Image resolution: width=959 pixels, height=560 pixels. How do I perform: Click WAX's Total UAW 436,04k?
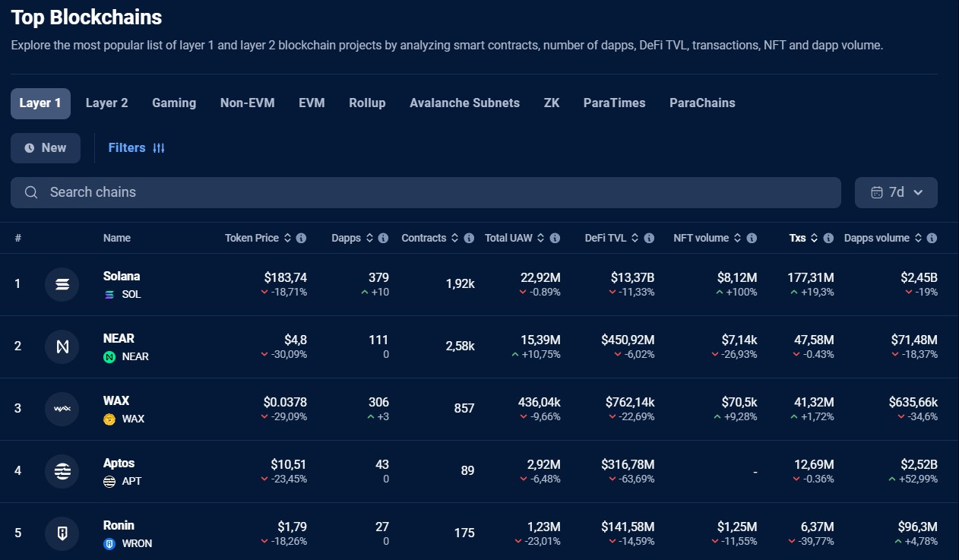coord(540,403)
